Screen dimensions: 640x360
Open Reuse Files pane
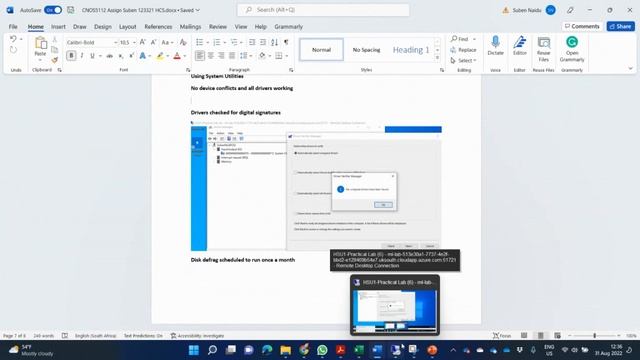tap(543, 49)
